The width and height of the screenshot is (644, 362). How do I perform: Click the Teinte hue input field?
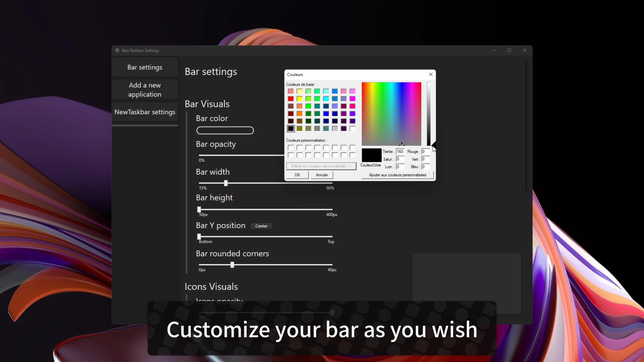click(x=400, y=152)
